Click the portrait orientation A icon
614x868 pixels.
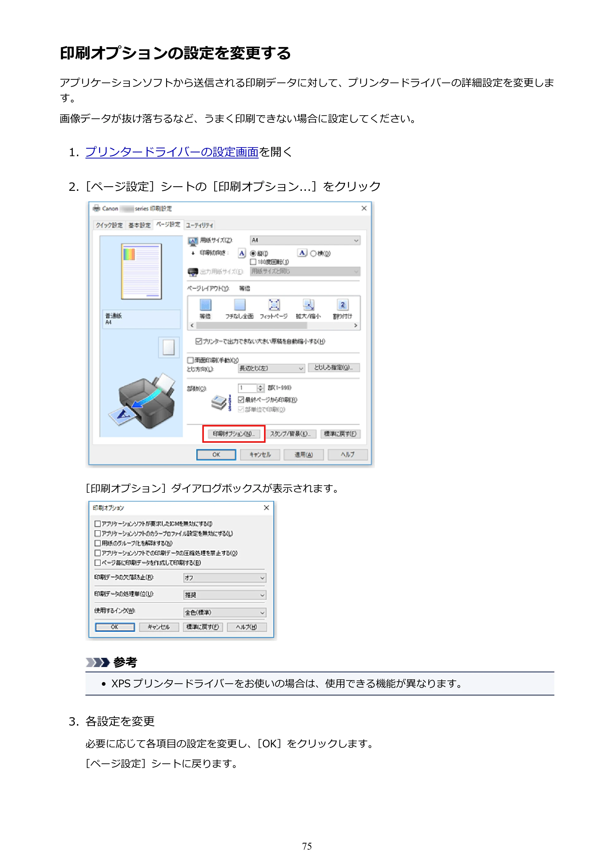click(242, 253)
